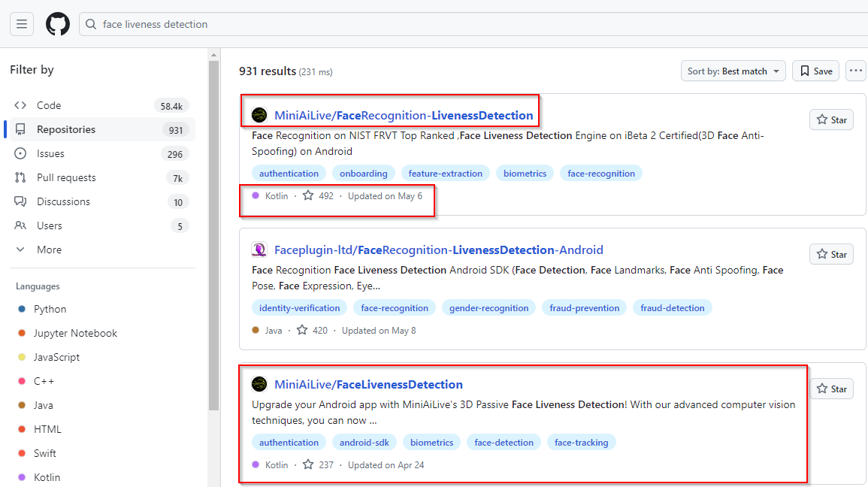Go to GitHub home via Octocat logo
The image size is (868, 487).
click(x=58, y=24)
